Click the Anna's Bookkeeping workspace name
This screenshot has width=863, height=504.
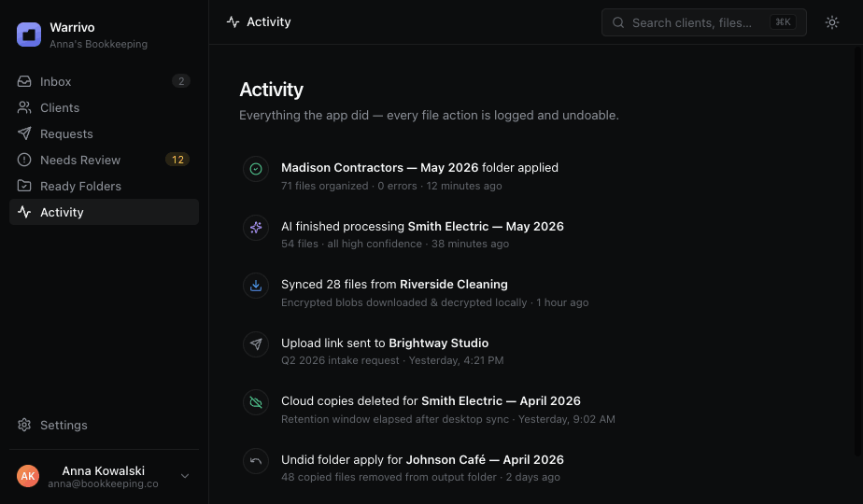[98, 44]
